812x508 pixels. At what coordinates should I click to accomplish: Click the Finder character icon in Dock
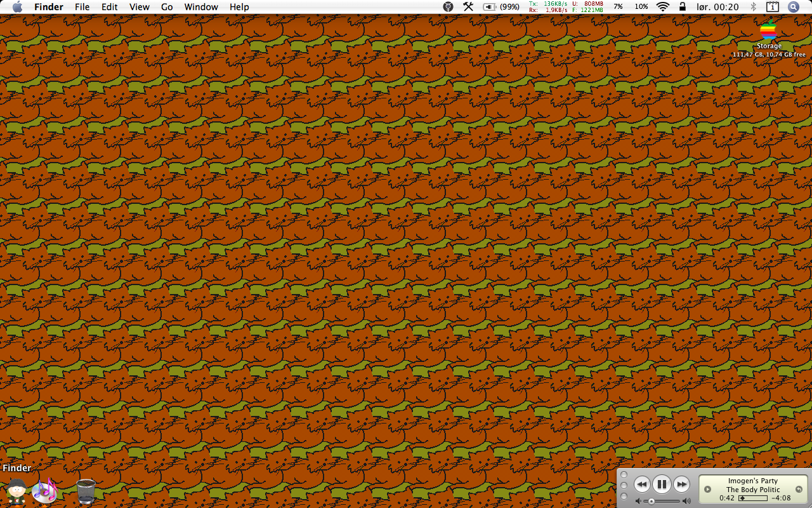tap(16, 491)
